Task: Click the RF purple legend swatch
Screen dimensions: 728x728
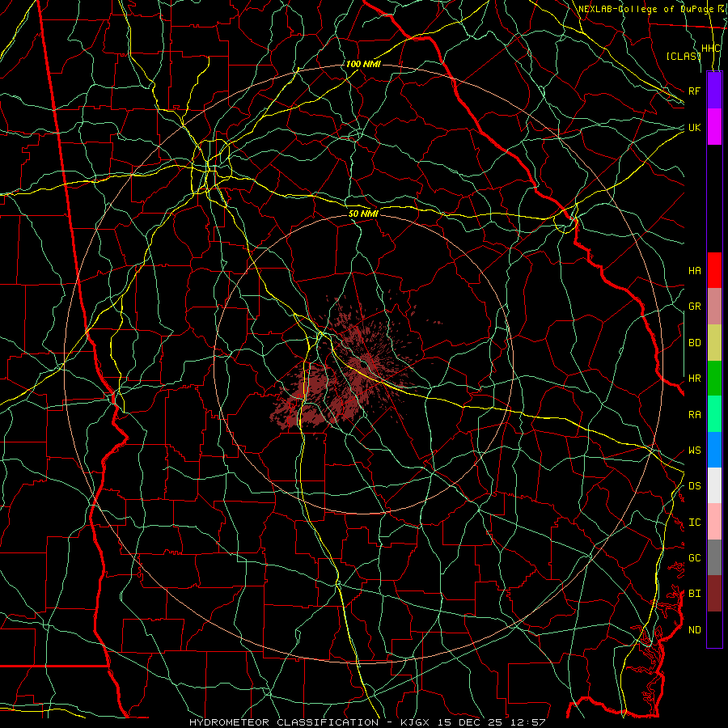Action: click(x=714, y=91)
